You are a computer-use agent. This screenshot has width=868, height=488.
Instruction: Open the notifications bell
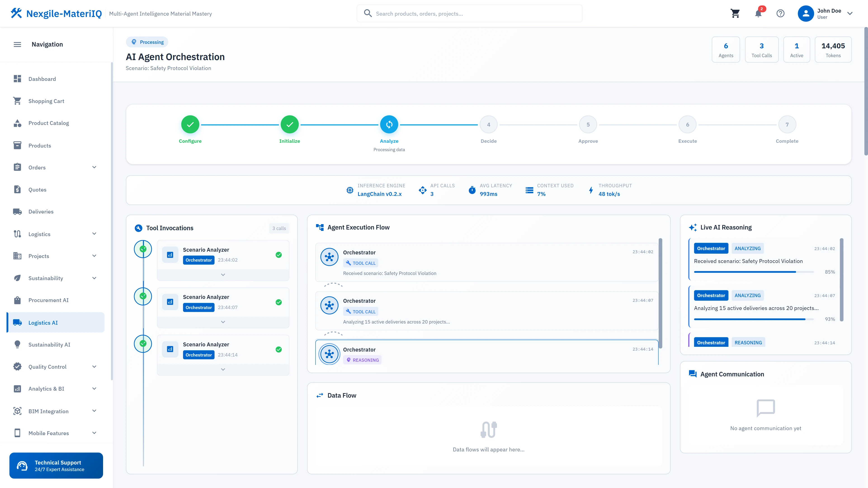click(758, 14)
